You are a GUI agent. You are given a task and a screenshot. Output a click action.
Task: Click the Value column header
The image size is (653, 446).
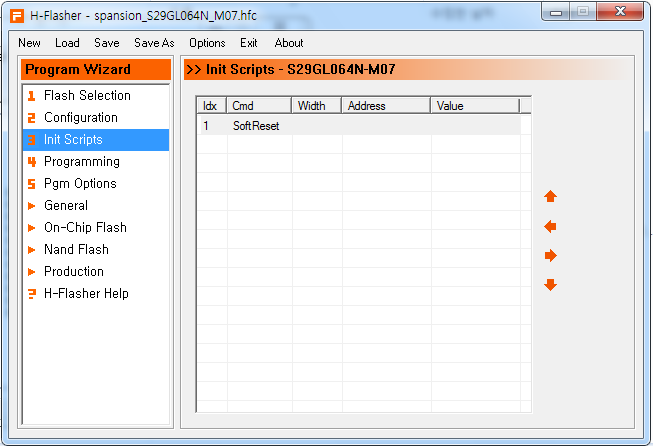(476, 106)
